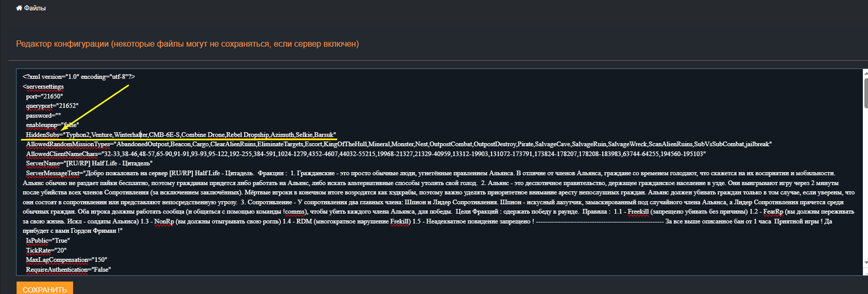Click the queryport="21652" line
The image size is (868, 294).
(x=52, y=106)
